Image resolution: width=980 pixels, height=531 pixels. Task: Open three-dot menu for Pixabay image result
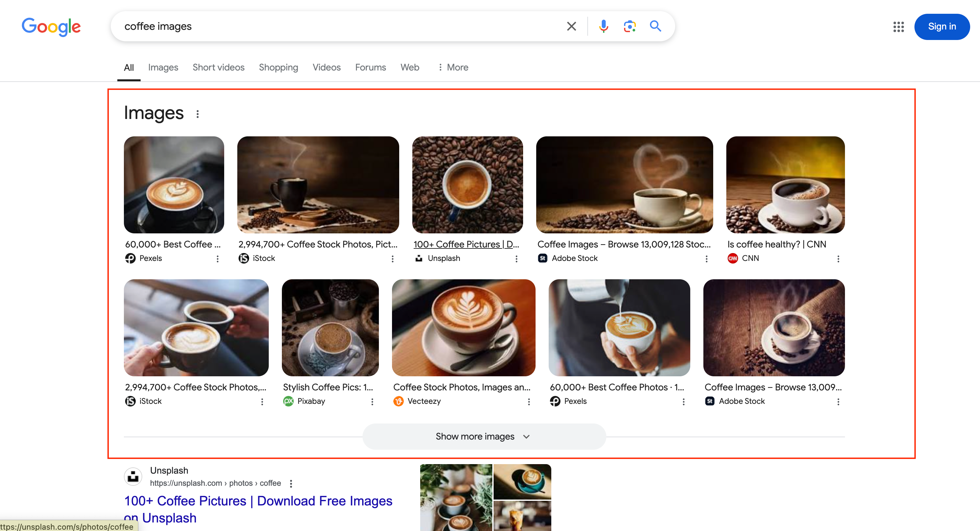[372, 402]
